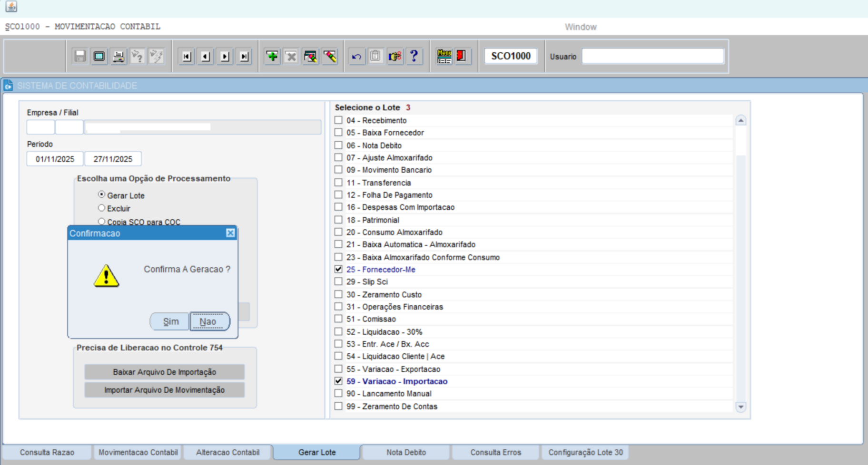This screenshot has height=465, width=868.
Task: Click the print icon in toolbar
Action: [118, 57]
